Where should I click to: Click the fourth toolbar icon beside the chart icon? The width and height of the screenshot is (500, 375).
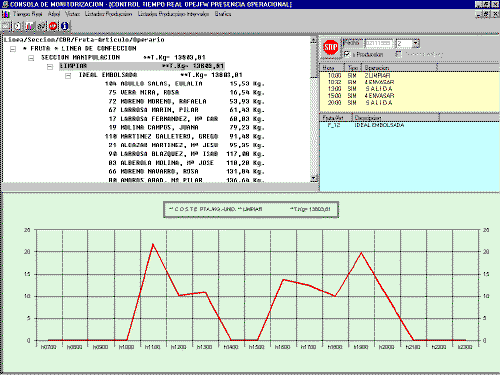coord(41,26)
